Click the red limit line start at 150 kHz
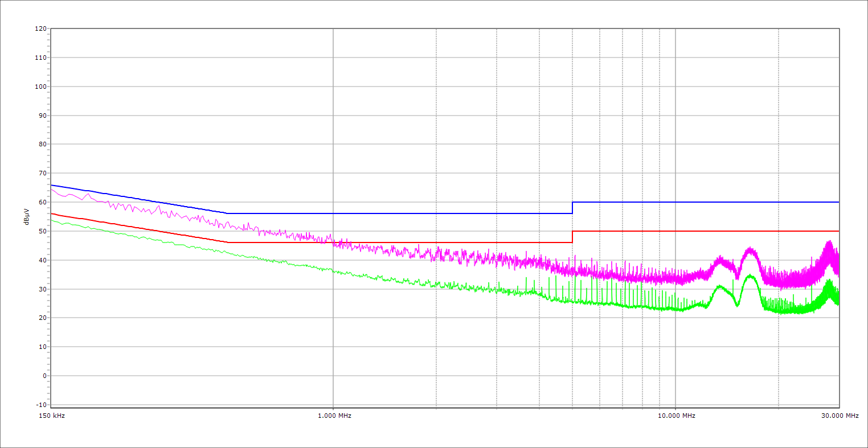Screen dimensions: 868x448 pyautogui.click(x=52, y=213)
